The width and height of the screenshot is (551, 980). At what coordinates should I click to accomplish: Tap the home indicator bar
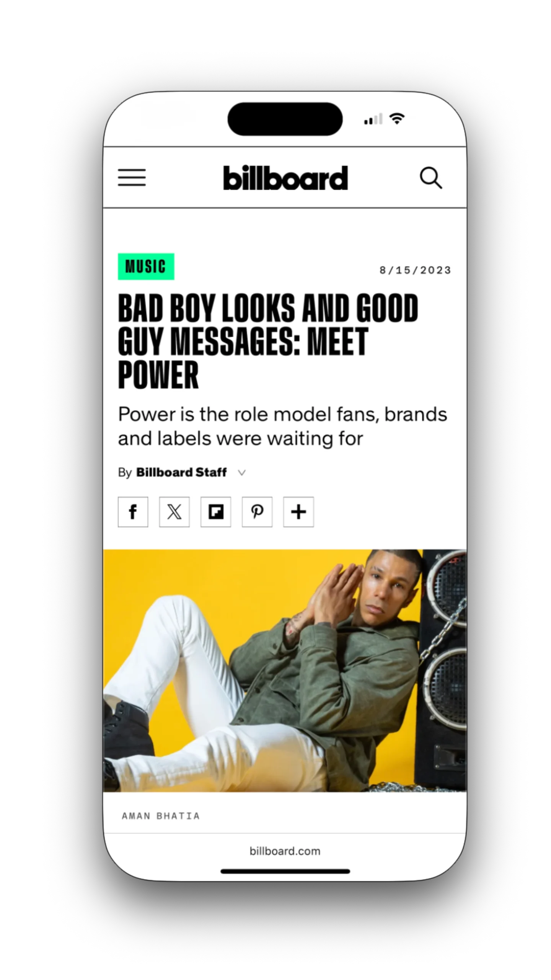(285, 871)
